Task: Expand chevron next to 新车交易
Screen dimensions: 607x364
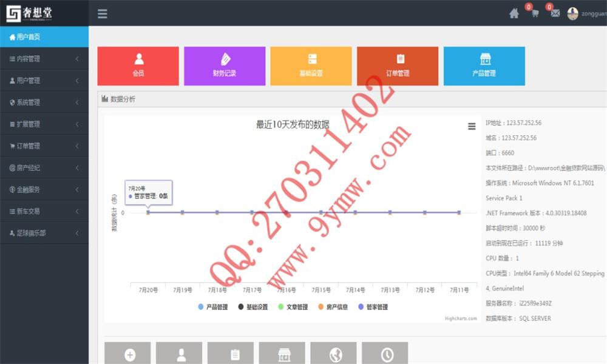Action: click(x=77, y=211)
